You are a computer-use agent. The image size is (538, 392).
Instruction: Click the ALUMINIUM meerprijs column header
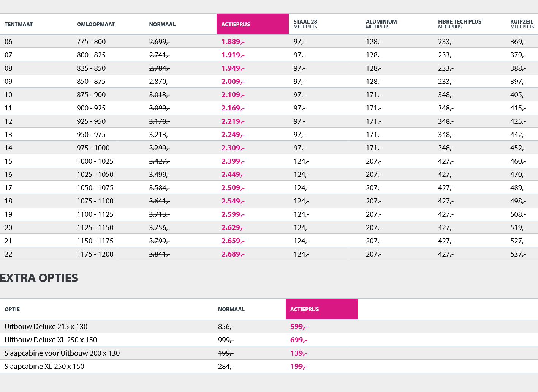pos(381,24)
